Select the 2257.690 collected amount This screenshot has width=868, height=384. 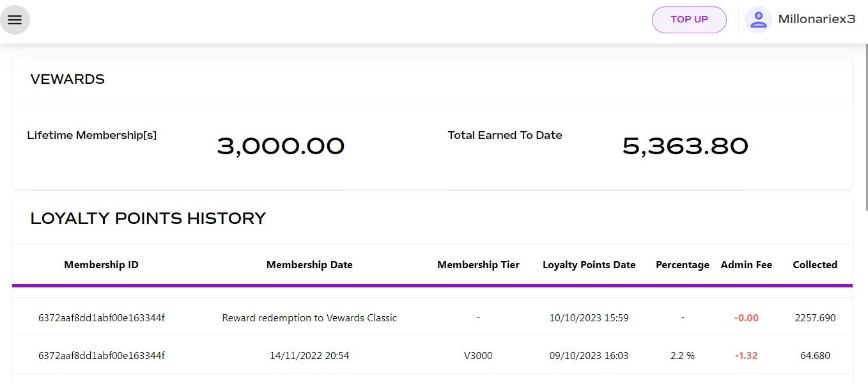pyautogui.click(x=815, y=317)
